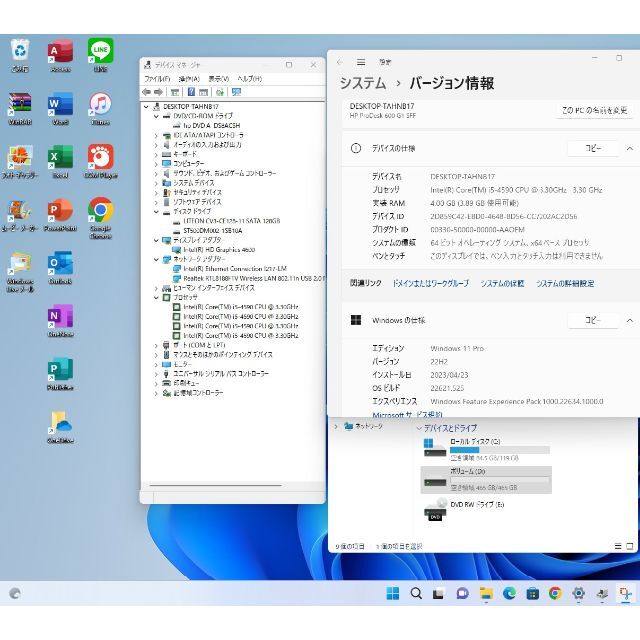Select ローカル ディスク (C:) drive
Screen dimensions: 640x640
click(487, 449)
